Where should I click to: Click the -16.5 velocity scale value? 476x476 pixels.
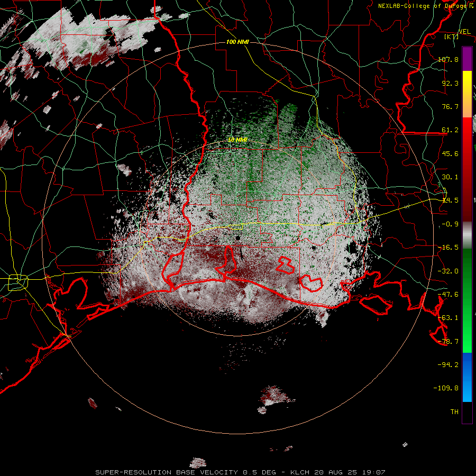[x=448, y=248]
